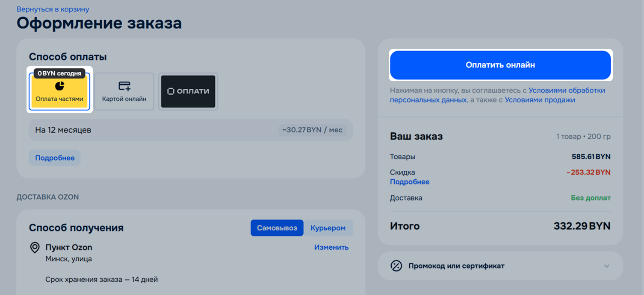Click the '0 BYN сегодня' badge
The width and height of the screenshot is (644, 295).
point(59,73)
